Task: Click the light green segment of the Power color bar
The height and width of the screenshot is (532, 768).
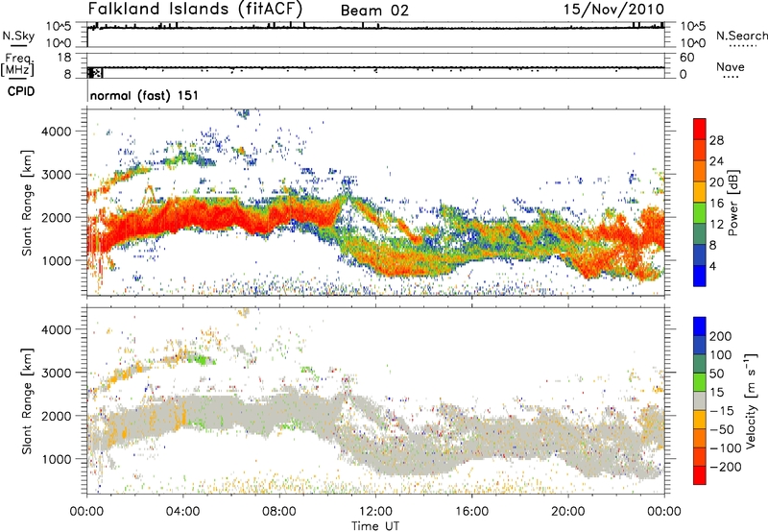Action: click(700, 212)
